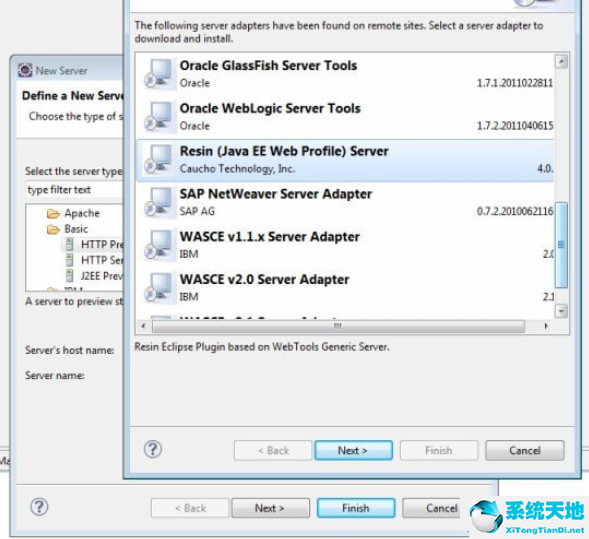Cancel the server adapter install dialog
589x539 pixels.
pos(524,450)
